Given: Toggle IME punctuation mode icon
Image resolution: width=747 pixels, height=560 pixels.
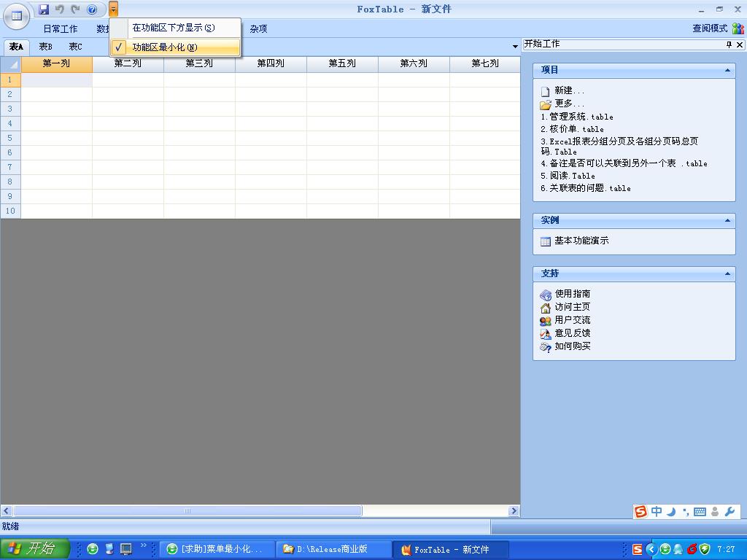Looking at the screenshot, I should [686, 512].
